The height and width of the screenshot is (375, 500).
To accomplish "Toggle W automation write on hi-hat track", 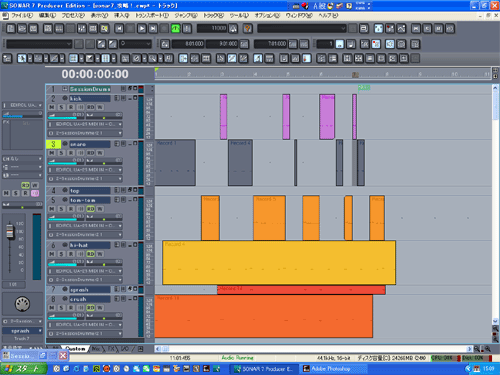I will (100, 254).
